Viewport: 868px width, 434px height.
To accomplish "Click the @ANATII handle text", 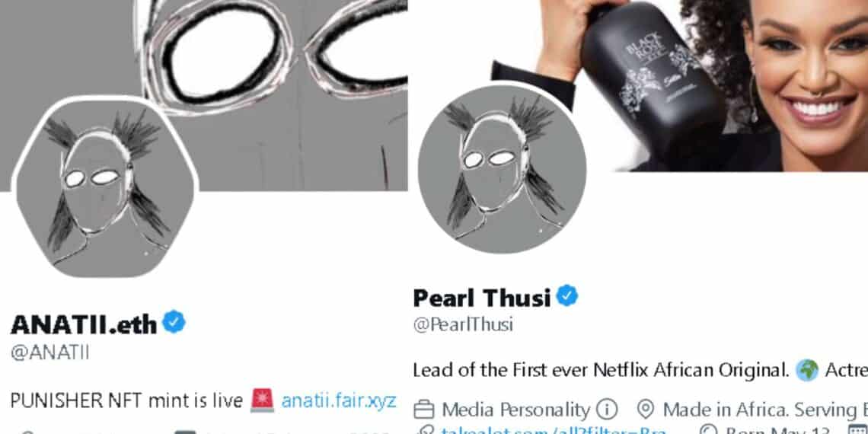I will pyautogui.click(x=49, y=353).
